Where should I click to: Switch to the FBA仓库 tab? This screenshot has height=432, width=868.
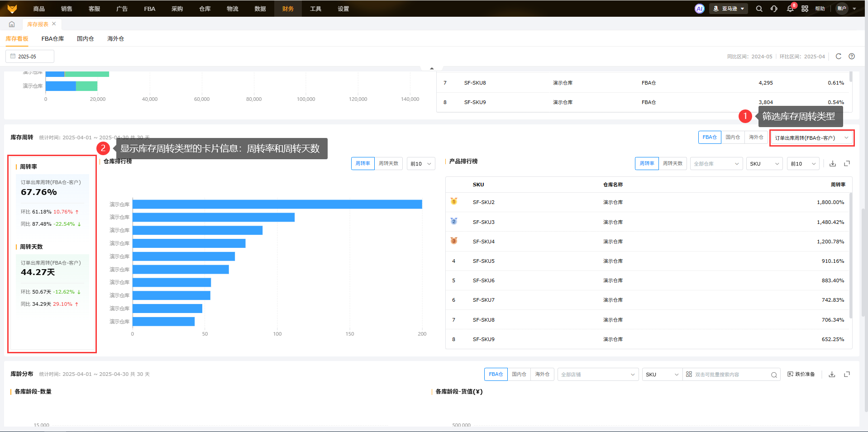point(52,39)
